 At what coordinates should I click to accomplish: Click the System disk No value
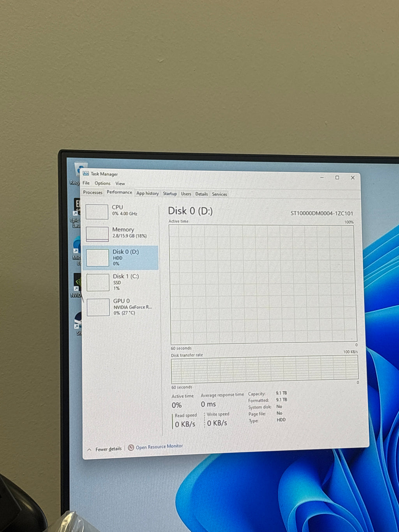click(279, 407)
